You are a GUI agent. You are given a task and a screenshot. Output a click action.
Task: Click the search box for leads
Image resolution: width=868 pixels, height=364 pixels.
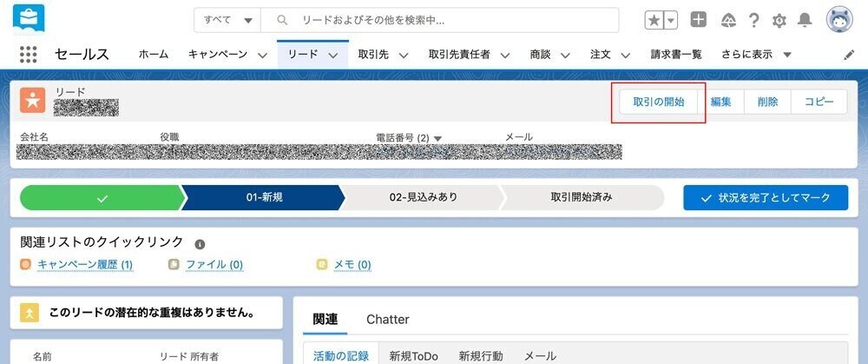point(439,21)
